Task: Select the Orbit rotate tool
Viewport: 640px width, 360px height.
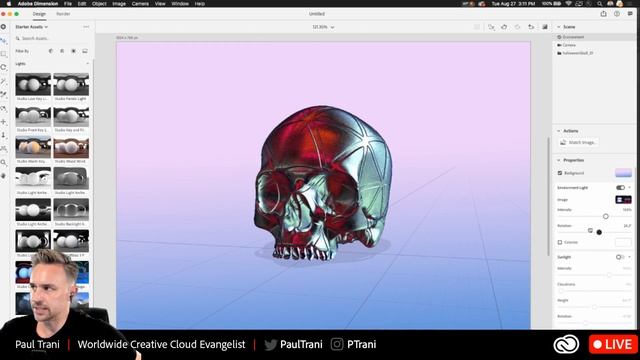Action: (4, 68)
